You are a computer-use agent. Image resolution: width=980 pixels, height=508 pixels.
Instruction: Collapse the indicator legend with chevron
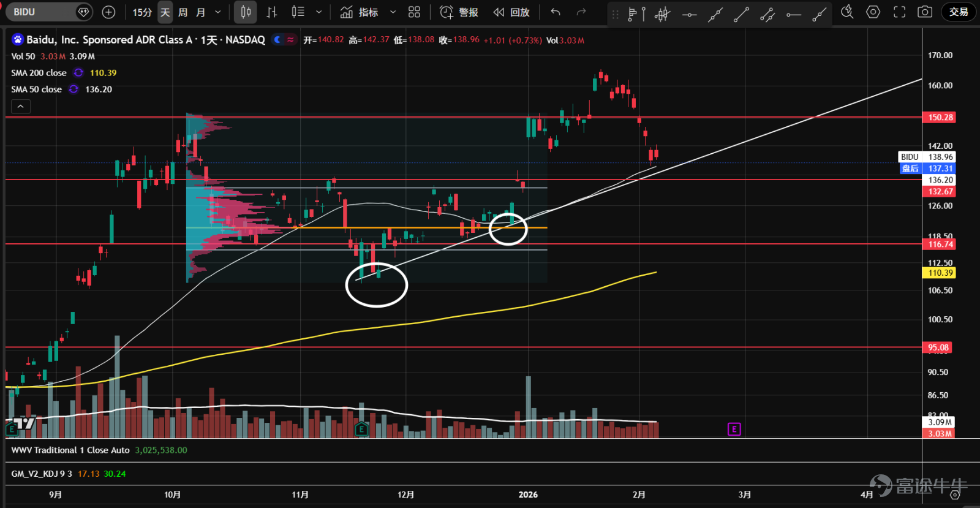[20, 107]
